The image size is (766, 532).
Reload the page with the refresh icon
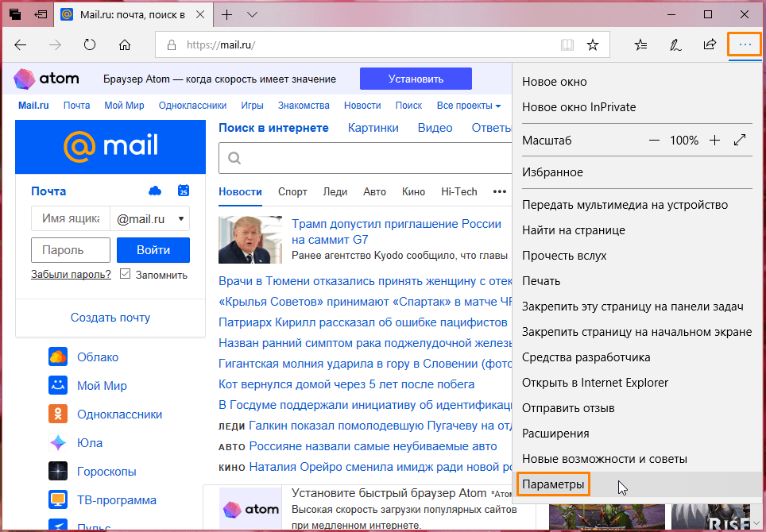coord(90,45)
